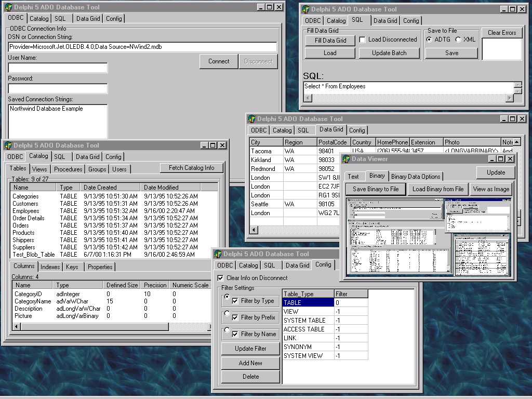The height and width of the screenshot is (399, 532).
Task: Click left scroll arrow under the City grid
Action: tap(254, 229)
